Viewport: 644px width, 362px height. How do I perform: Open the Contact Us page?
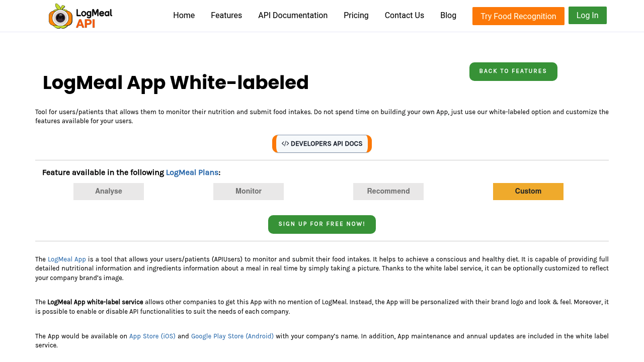coord(405,16)
